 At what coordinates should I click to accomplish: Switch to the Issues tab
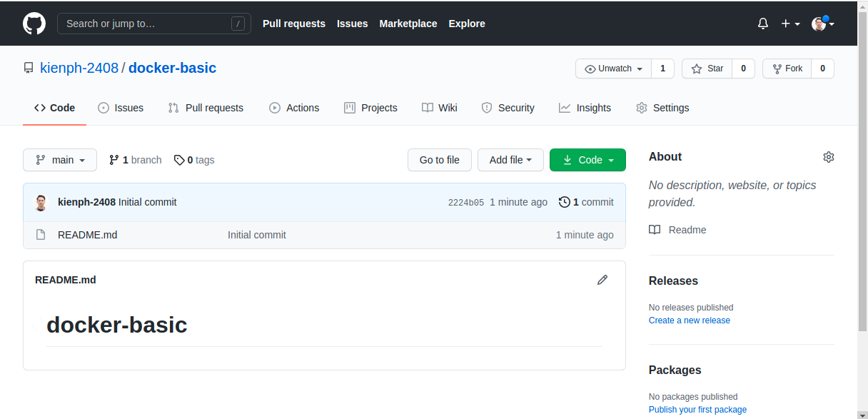click(x=121, y=108)
